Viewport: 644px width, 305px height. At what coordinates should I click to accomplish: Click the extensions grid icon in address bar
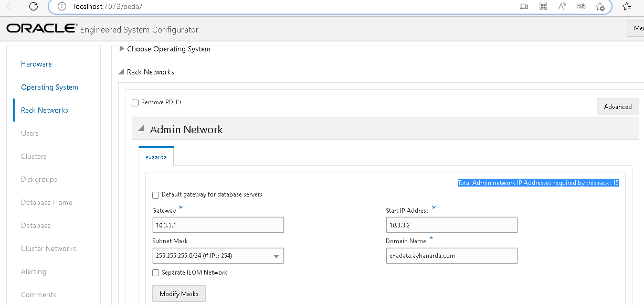pyautogui.click(x=543, y=6)
